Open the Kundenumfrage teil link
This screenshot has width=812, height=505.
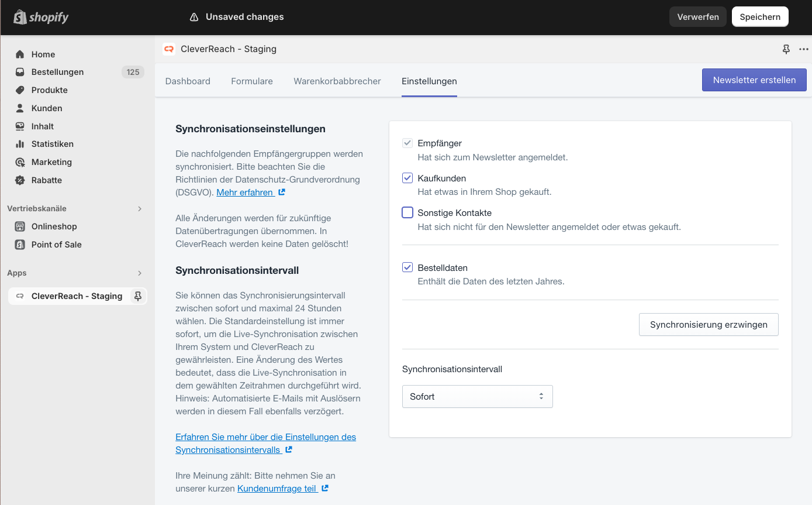(x=277, y=488)
